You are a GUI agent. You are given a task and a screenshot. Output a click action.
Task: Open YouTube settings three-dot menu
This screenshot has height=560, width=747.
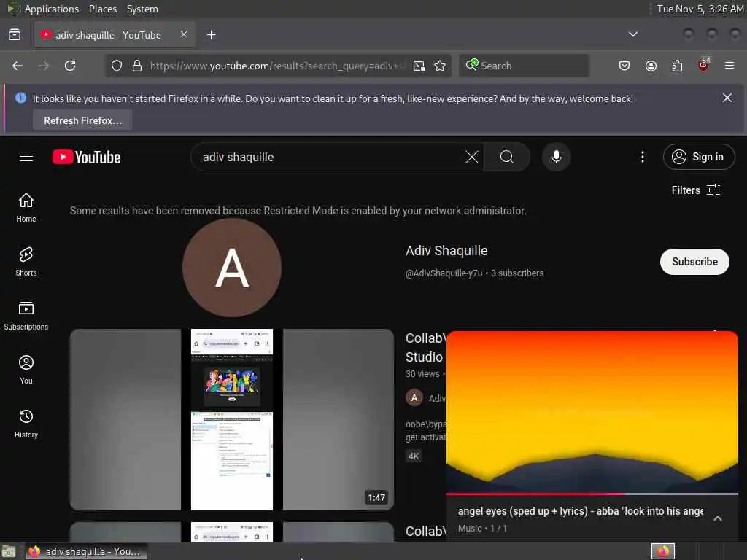pos(642,157)
